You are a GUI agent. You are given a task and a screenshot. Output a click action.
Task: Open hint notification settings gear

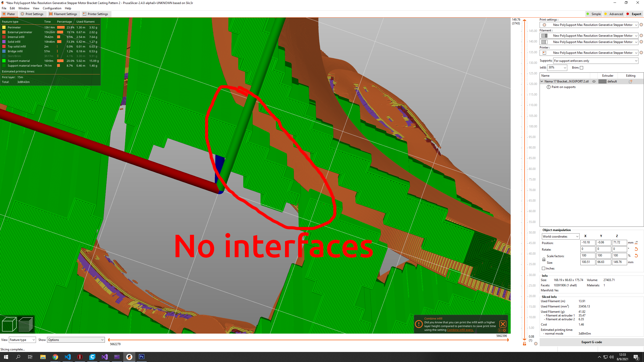(x=504, y=330)
